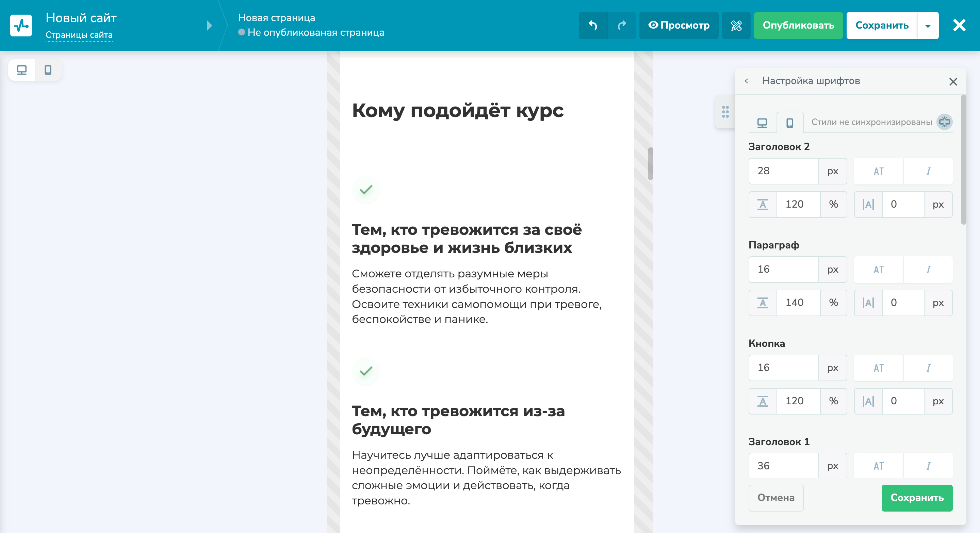The image size is (980, 533).
Task: Select the mobile view icon on the canvas
Action: coord(48,70)
